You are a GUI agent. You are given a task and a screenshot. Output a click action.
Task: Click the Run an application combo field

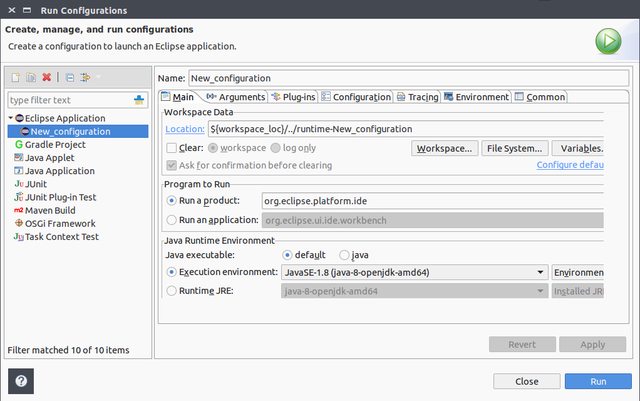[433, 221]
